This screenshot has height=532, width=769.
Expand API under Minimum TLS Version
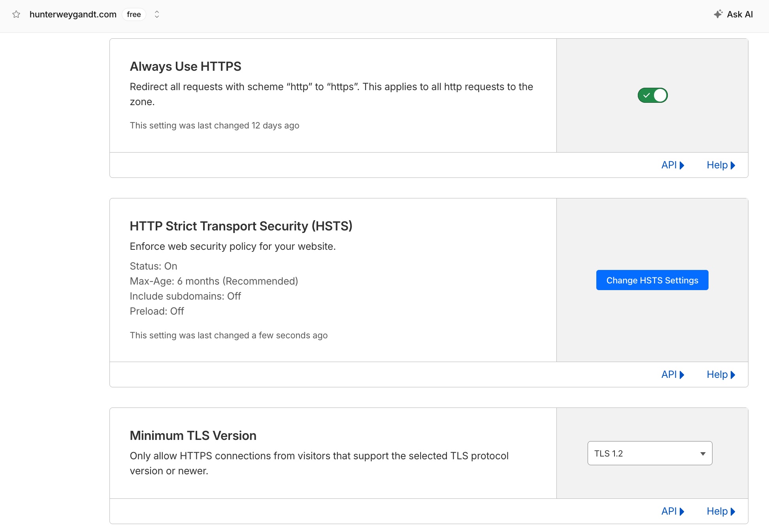point(673,511)
